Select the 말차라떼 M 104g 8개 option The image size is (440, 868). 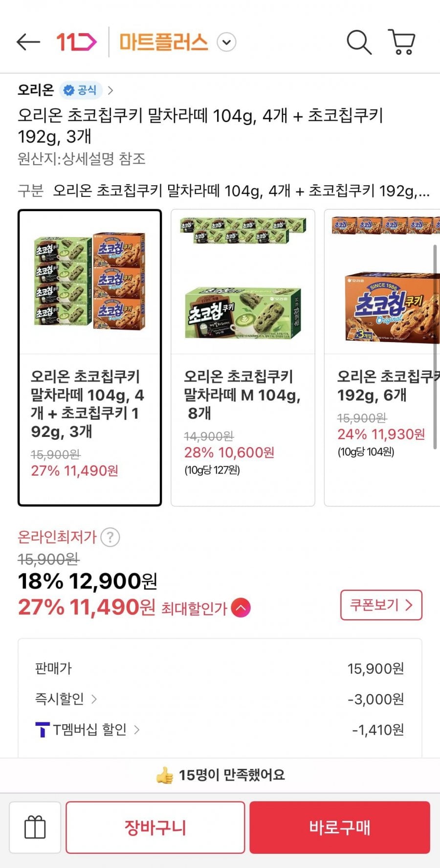pos(242,357)
